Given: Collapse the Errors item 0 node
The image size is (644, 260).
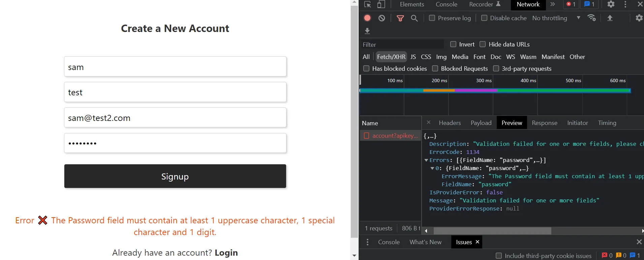Looking at the screenshot, I should coord(432,168).
